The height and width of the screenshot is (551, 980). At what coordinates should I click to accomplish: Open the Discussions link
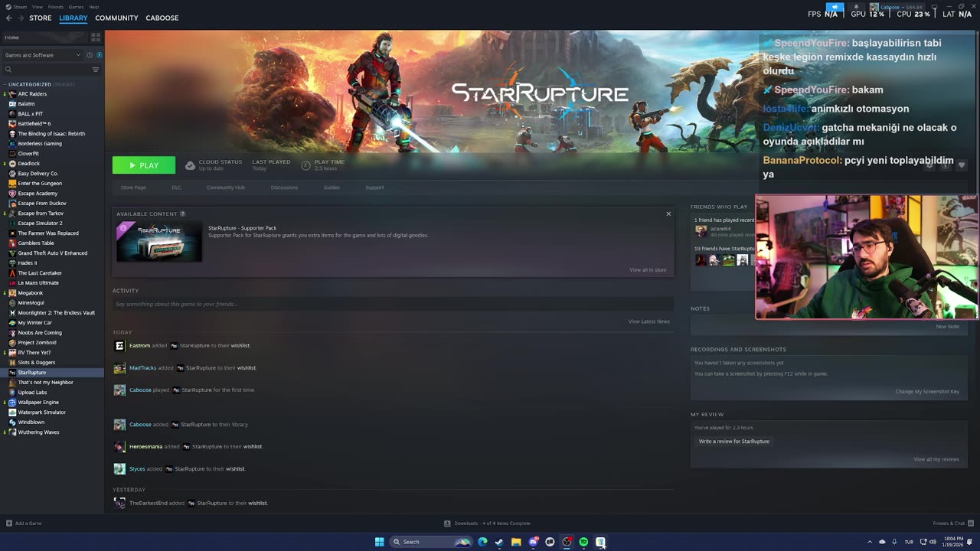(x=284, y=187)
